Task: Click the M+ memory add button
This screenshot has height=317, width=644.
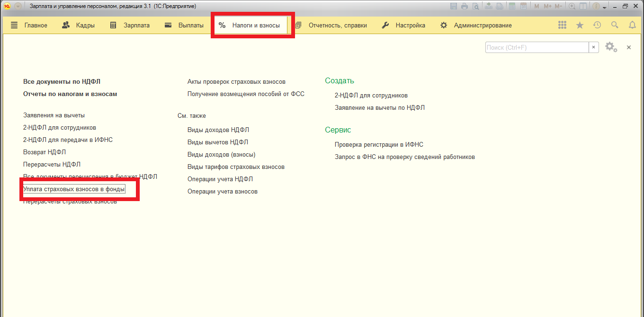Action: 548,6
